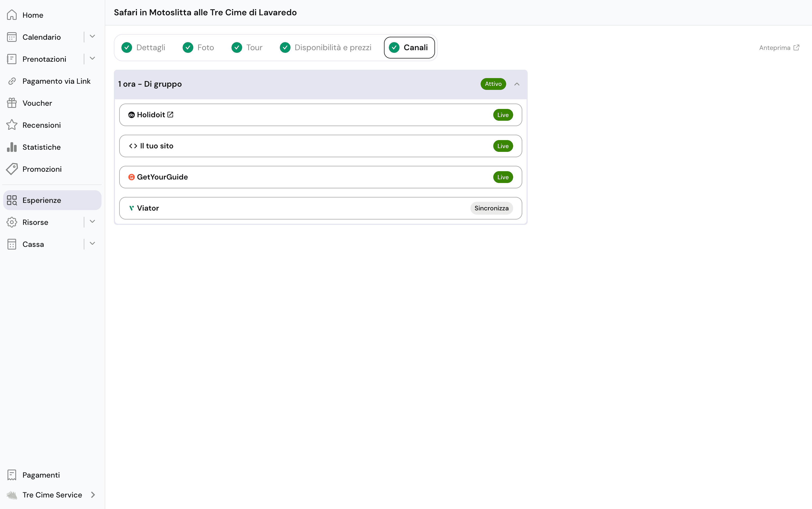The width and height of the screenshot is (812, 509).
Task: Collapse the 1 ora - Di gruppo section
Action: pyautogui.click(x=517, y=84)
